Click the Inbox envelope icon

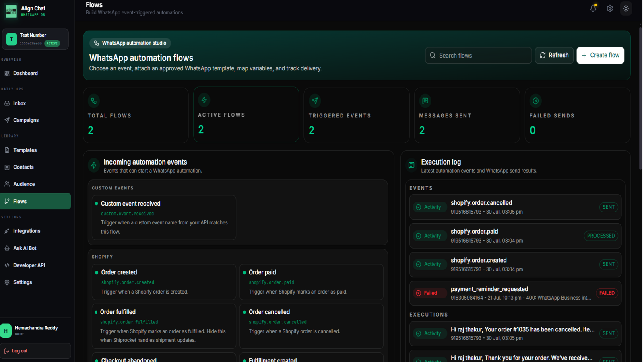(7, 103)
